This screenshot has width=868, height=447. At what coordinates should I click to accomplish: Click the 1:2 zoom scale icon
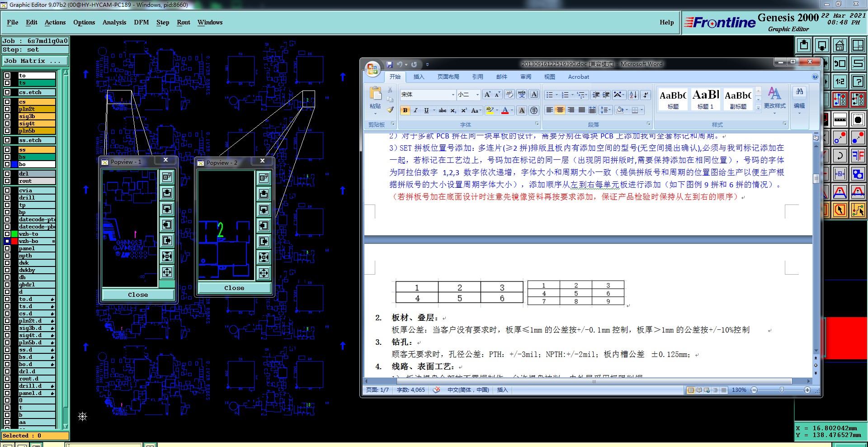840,81
